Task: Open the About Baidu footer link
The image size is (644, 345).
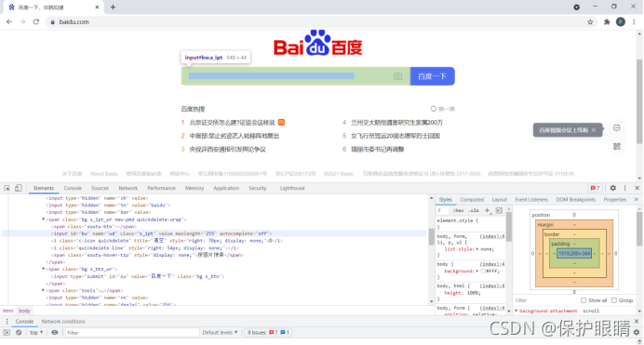Action: coord(104,174)
